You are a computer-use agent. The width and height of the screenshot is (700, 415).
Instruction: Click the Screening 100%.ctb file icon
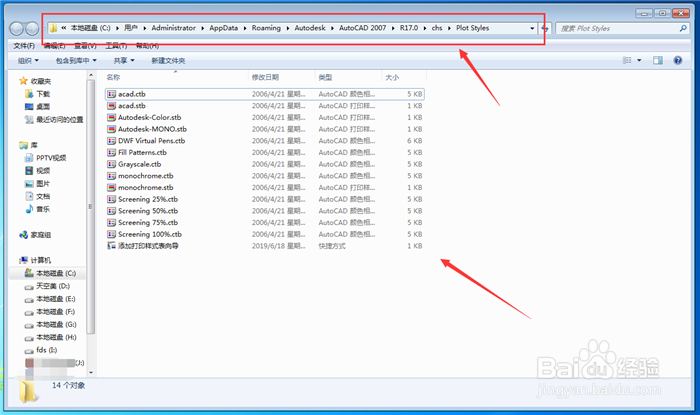(x=112, y=234)
